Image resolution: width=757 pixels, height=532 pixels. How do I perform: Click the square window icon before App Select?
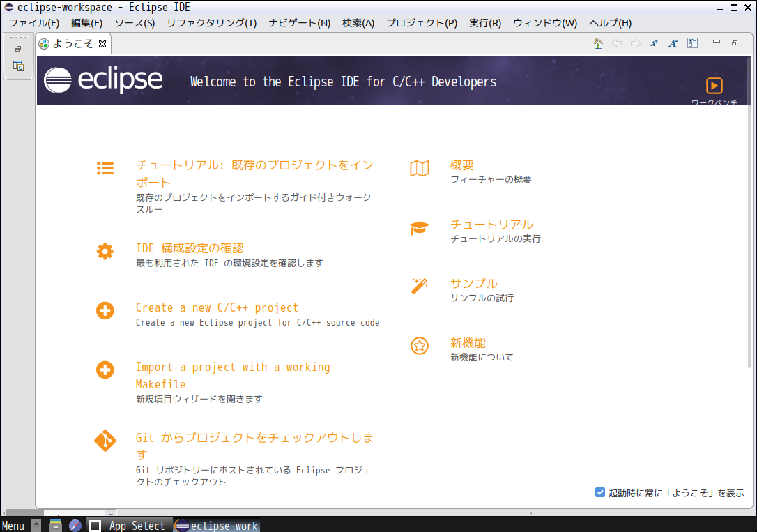pos(95,525)
